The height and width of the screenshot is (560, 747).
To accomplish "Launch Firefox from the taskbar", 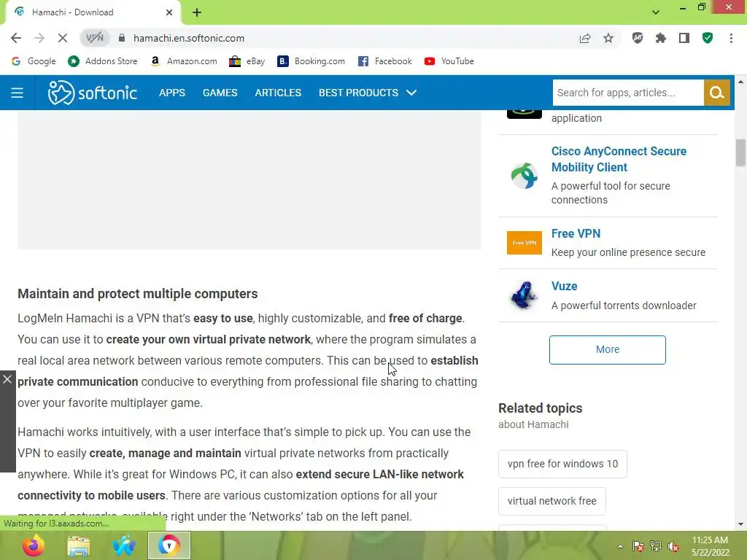I will 34,545.
